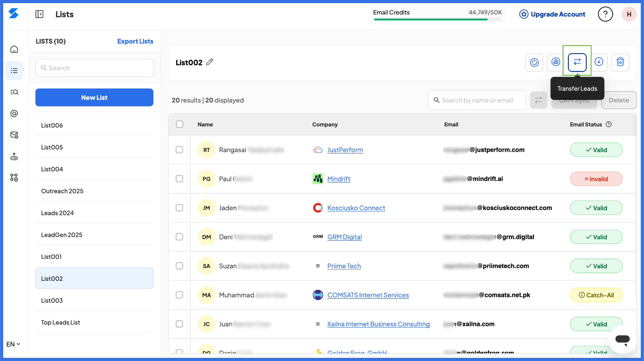
Task: Click the Invalid status badge for Paul
Action: pyautogui.click(x=596, y=179)
